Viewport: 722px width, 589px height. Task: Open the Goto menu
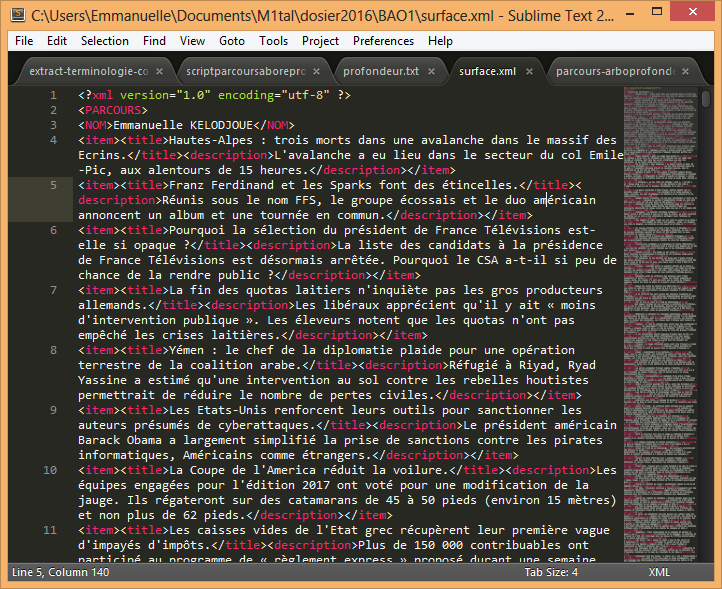pos(232,41)
